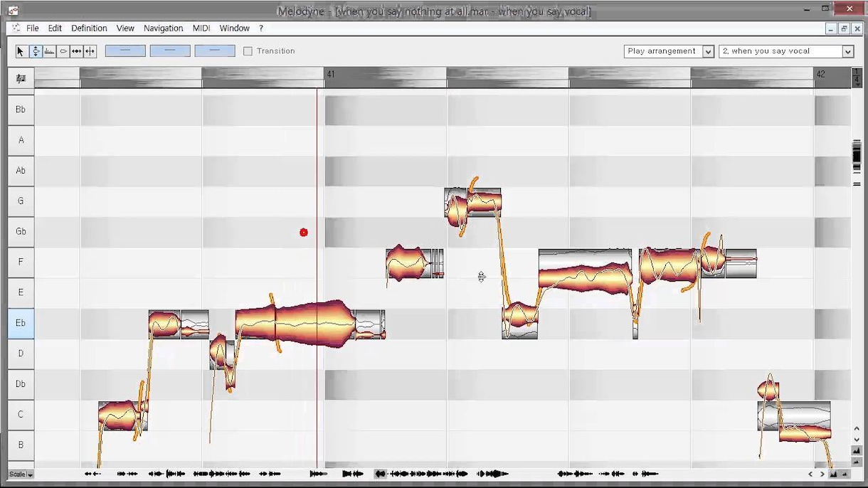Open the View menu

(x=125, y=28)
